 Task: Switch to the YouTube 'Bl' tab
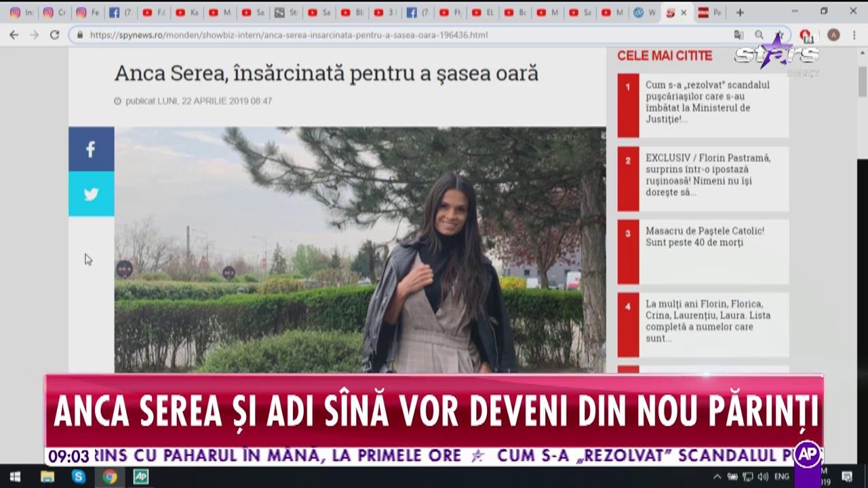pyautogui.click(x=353, y=12)
